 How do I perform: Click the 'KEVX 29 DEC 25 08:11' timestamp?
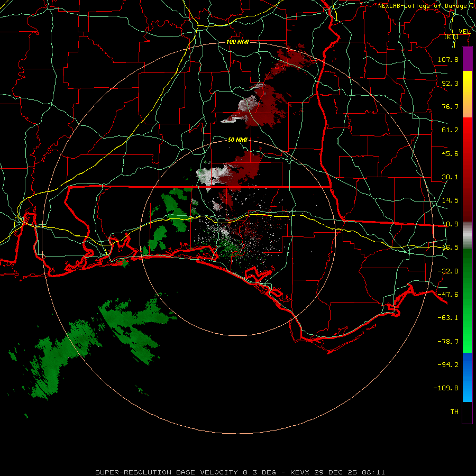point(337,472)
